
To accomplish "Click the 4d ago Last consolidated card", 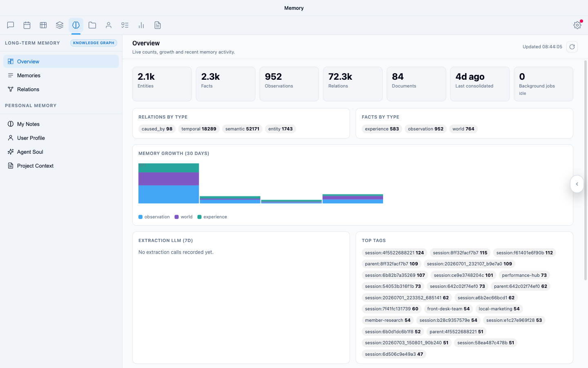I will pos(480,84).
